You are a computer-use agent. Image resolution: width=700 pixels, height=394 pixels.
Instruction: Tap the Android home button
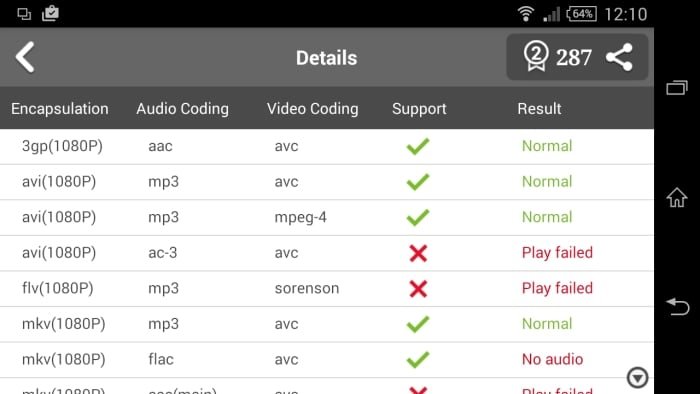pos(677,197)
